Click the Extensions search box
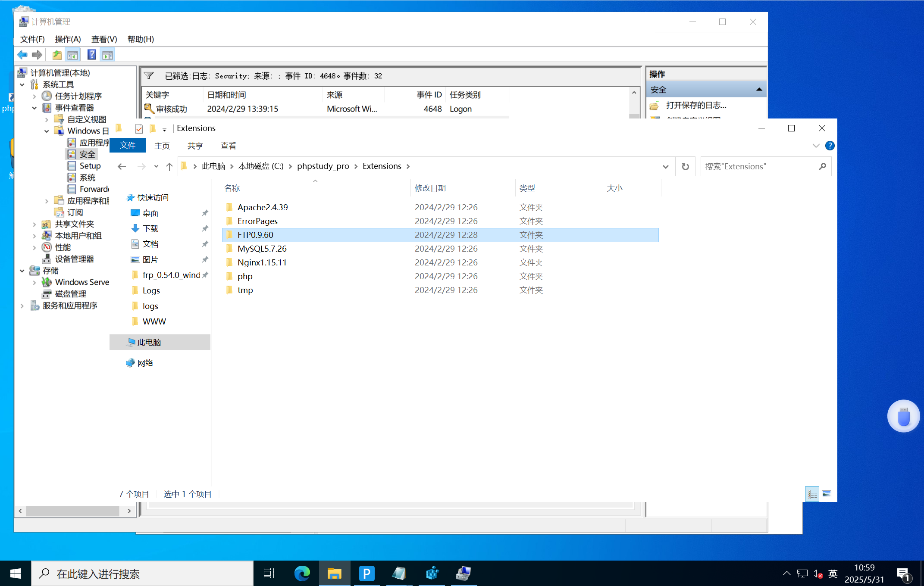The image size is (924, 586). pyautogui.click(x=759, y=166)
